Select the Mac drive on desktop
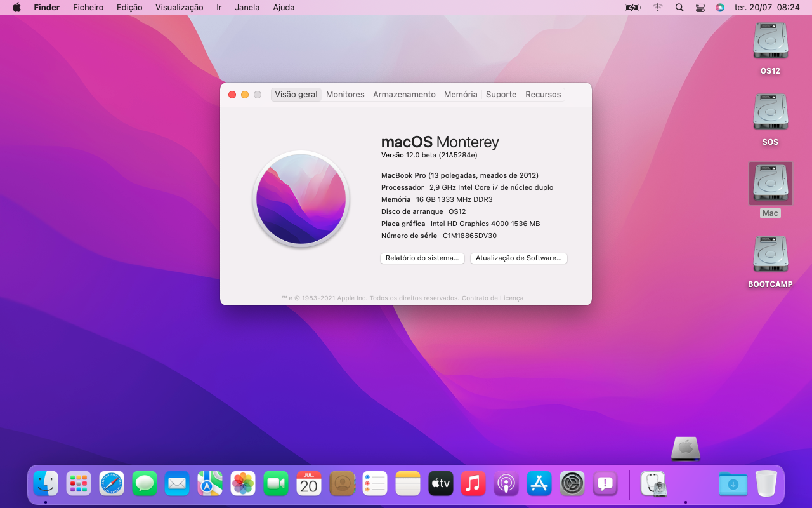The width and height of the screenshot is (812, 508). pyautogui.click(x=770, y=190)
